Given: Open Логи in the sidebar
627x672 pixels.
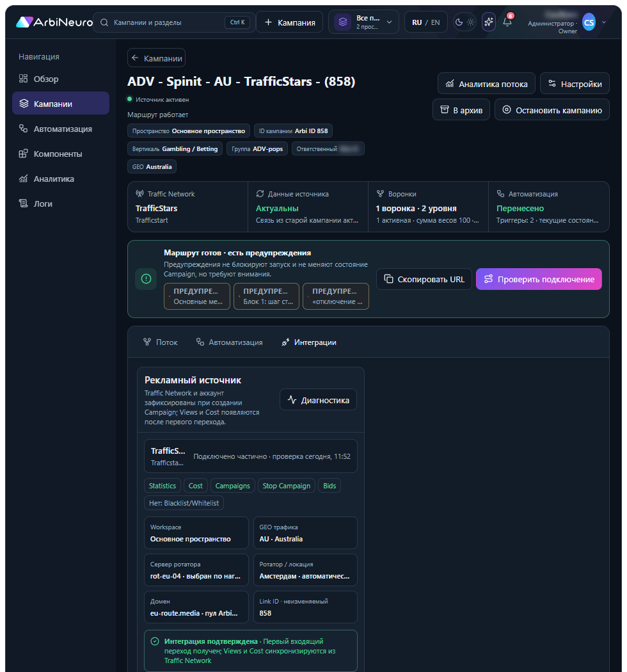Looking at the screenshot, I should (60, 204).
